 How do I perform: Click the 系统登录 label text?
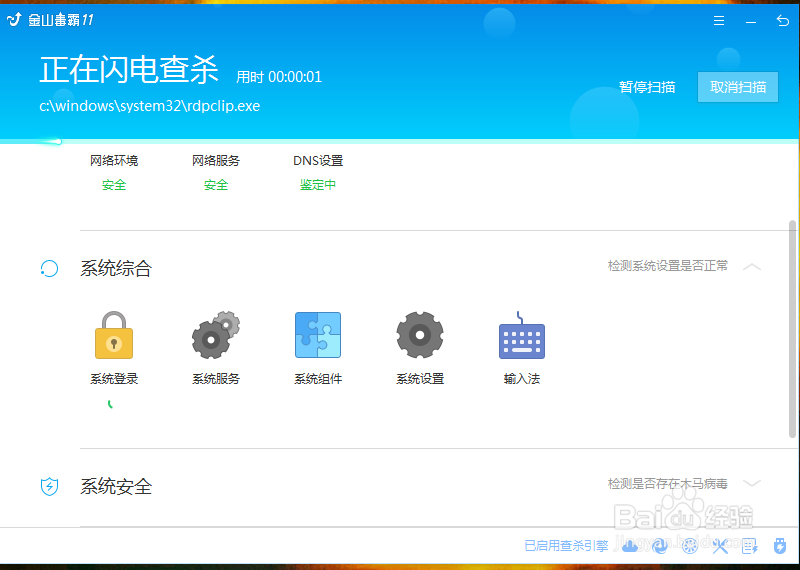pyautogui.click(x=114, y=379)
